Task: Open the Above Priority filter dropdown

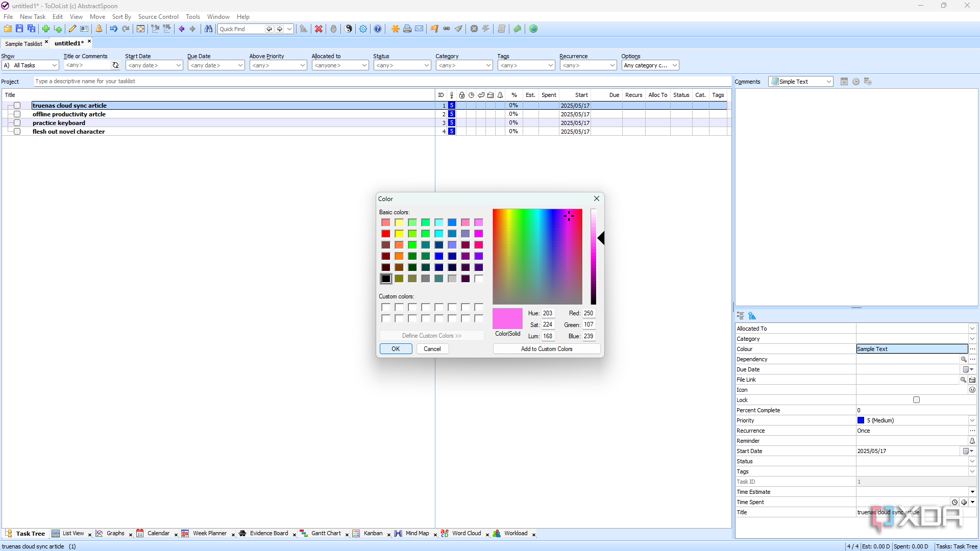Action: point(278,65)
